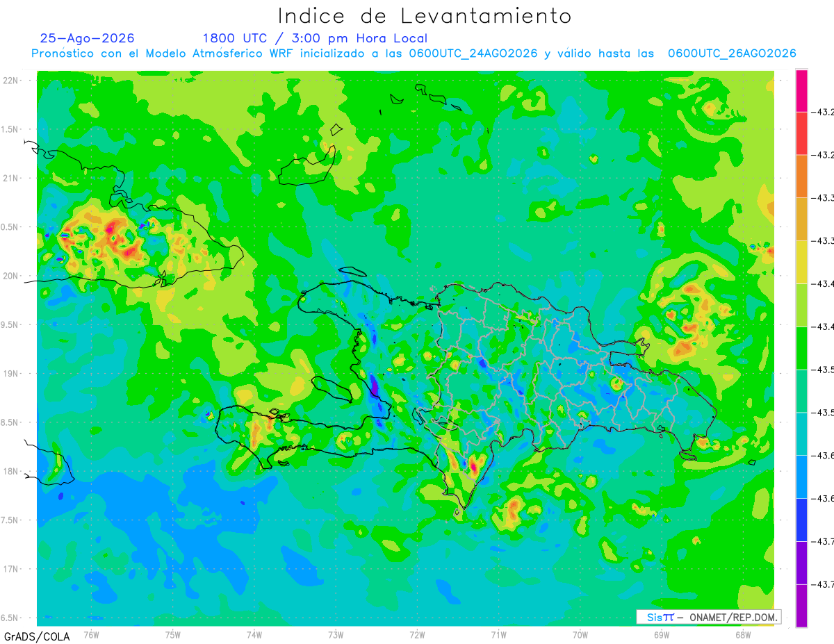This screenshot has width=834, height=644.
Task: Click the initialization time '0600UTC_24AGO2026'
Action: (473, 53)
